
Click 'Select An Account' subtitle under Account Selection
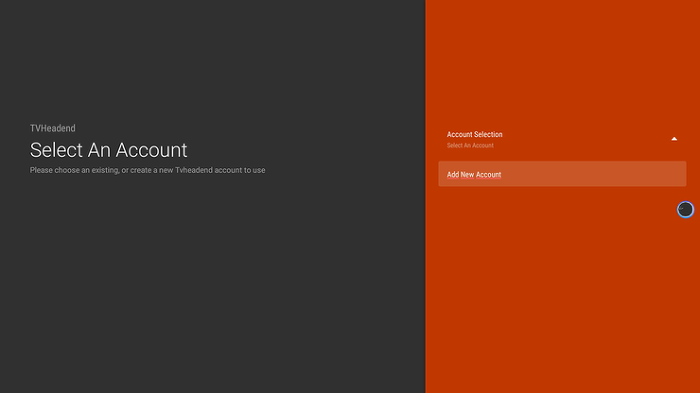pos(470,146)
